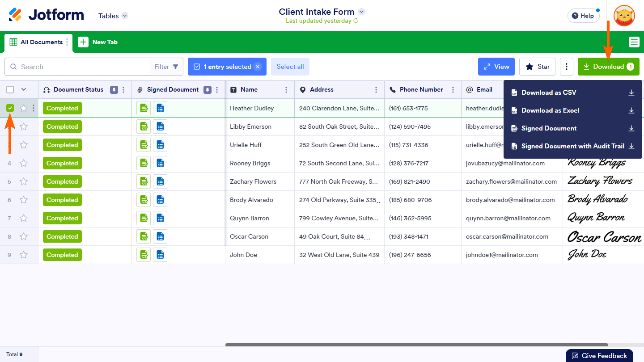Open the three-dot more options toolbar button

coord(566,67)
